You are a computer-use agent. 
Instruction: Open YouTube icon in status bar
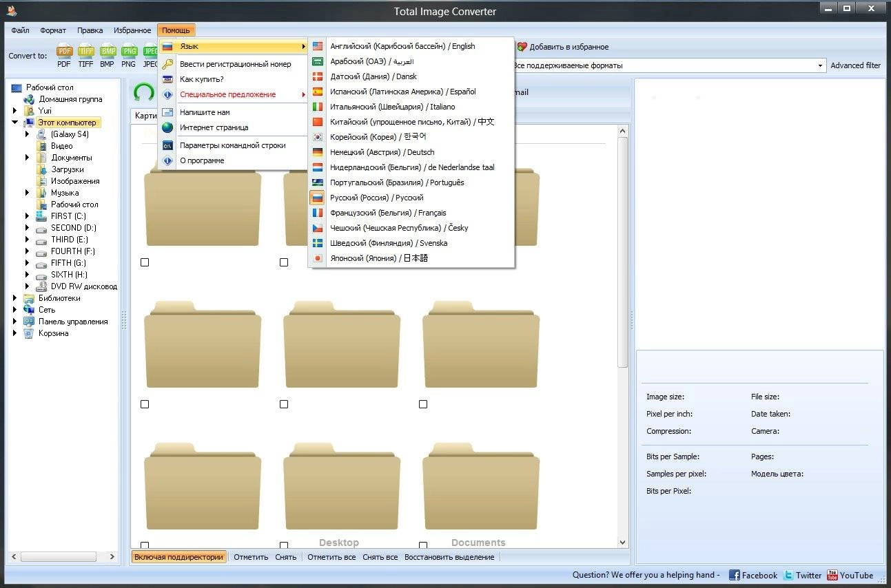point(832,575)
